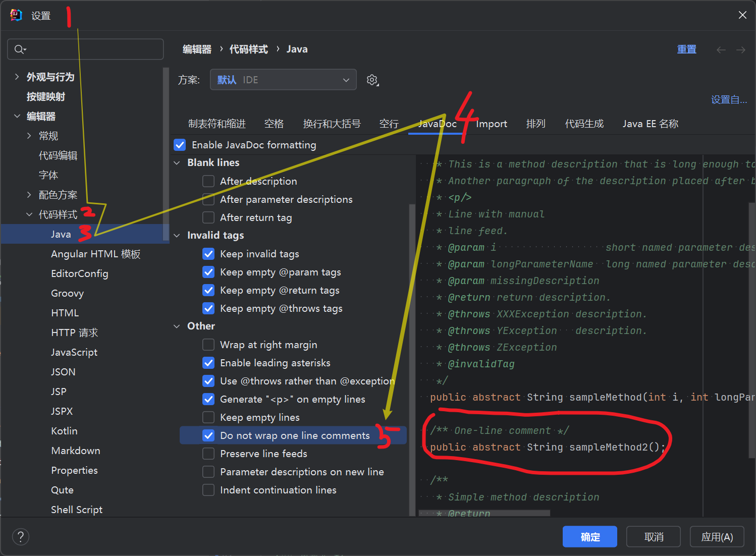Click the 重置 reset link
Viewport: 756px width, 556px height.
click(686, 49)
